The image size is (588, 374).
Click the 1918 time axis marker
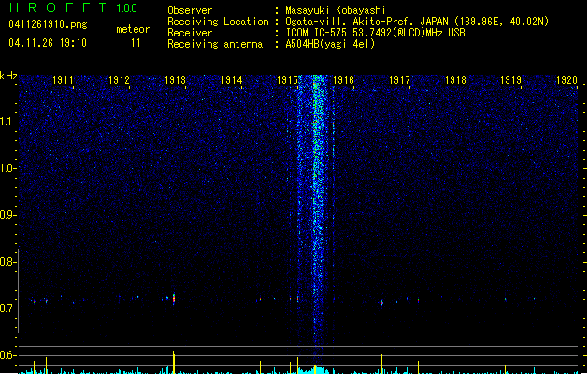click(455, 80)
